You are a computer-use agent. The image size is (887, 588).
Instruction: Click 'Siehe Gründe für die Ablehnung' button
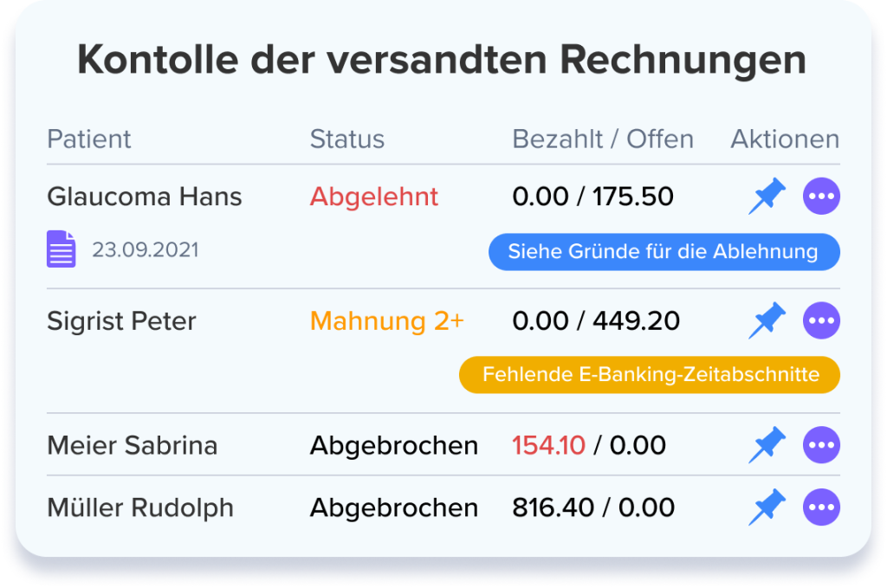664,252
